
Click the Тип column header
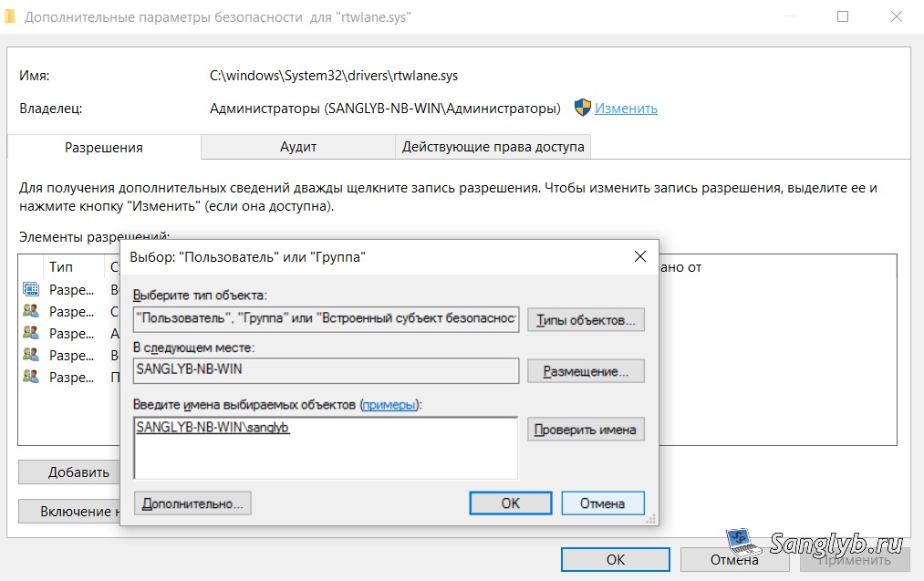click(x=73, y=267)
